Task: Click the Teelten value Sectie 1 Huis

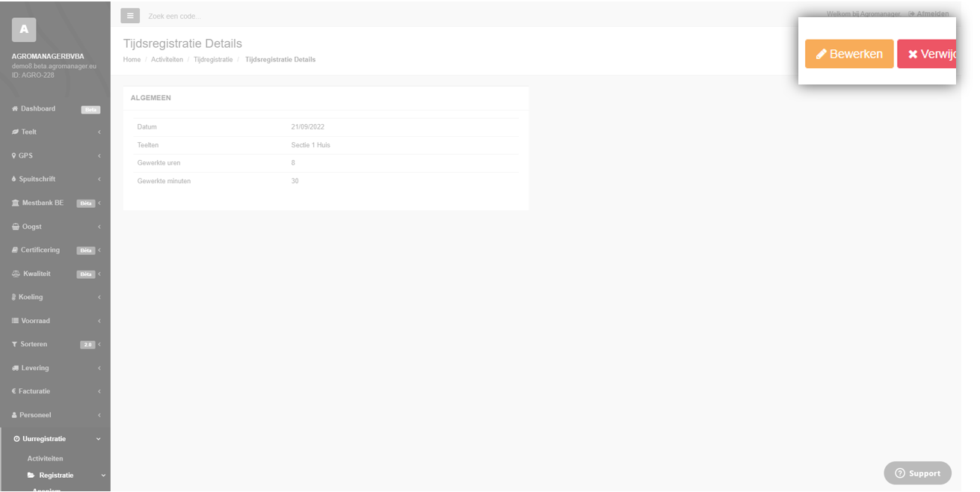Action: (310, 145)
